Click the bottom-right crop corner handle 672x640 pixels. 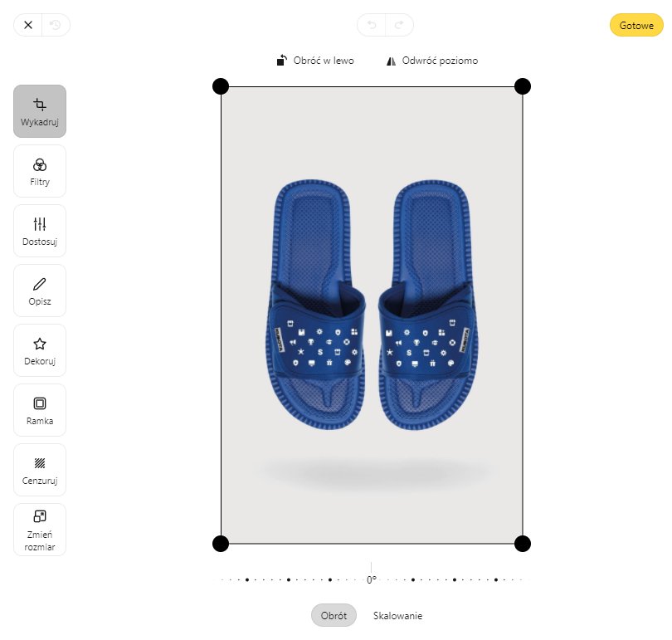523,544
